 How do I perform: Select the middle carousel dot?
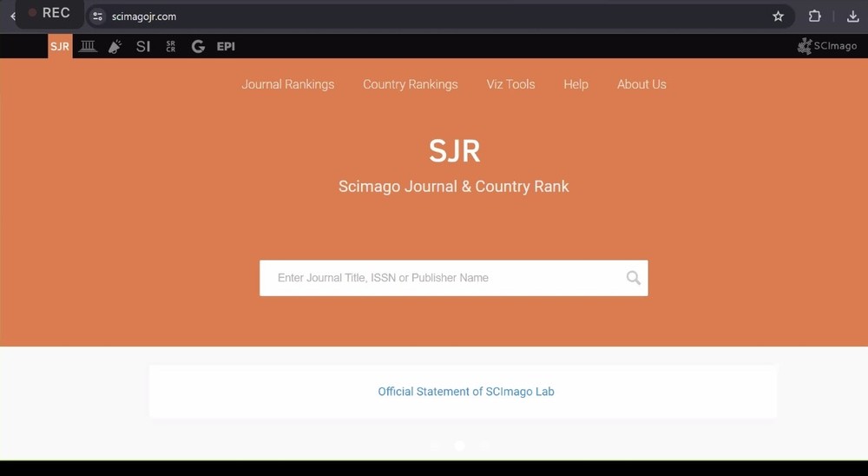click(x=459, y=446)
